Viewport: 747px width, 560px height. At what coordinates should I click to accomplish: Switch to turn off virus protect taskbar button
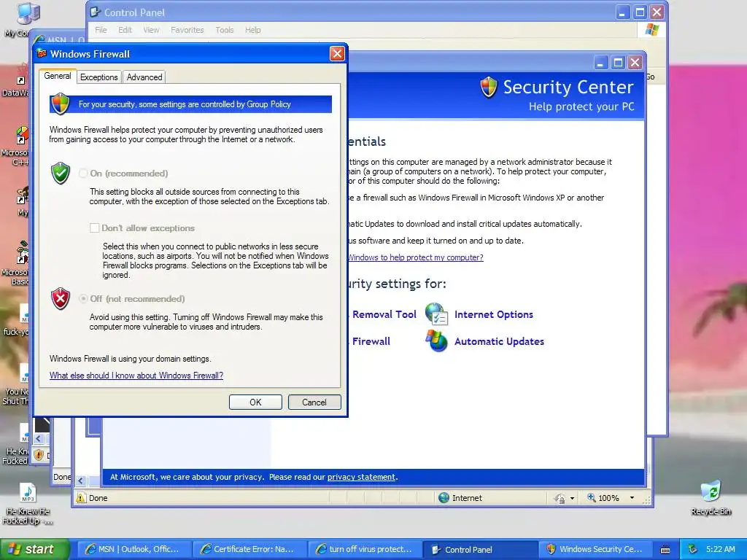point(365,549)
